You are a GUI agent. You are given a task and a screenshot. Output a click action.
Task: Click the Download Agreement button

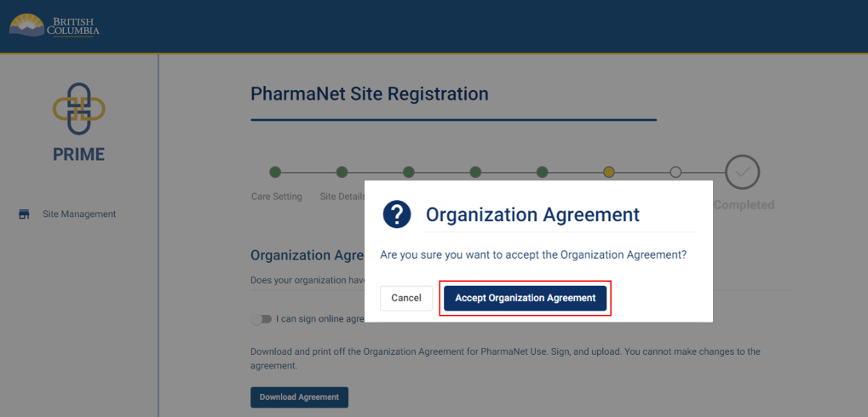pyautogui.click(x=299, y=397)
